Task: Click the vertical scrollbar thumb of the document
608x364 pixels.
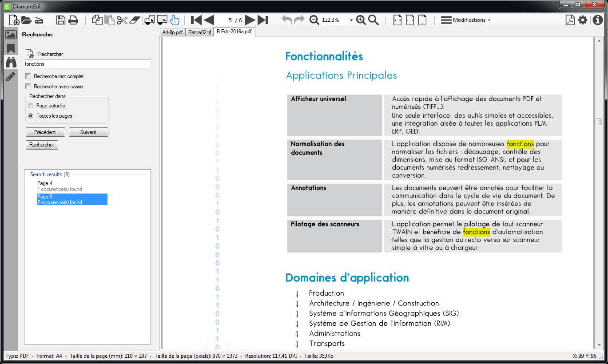Action: click(x=599, y=122)
